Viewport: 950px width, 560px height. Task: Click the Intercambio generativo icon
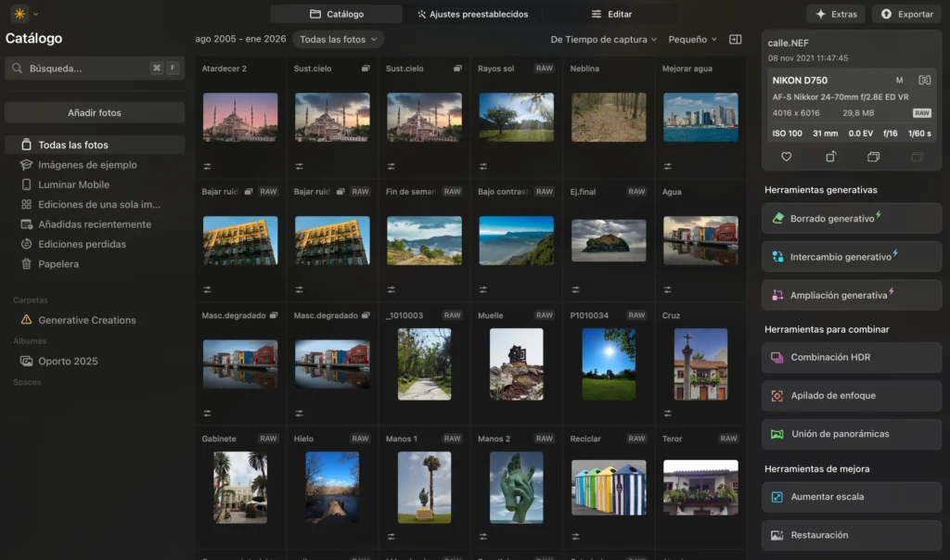(777, 257)
